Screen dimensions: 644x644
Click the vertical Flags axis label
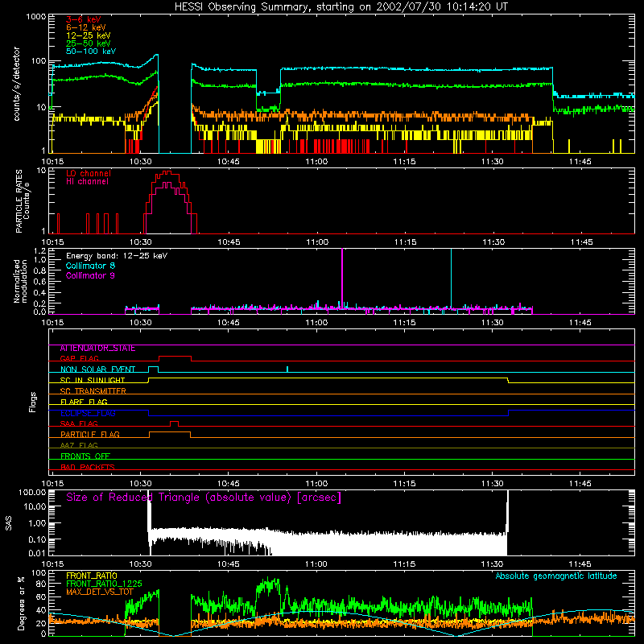(33, 402)
